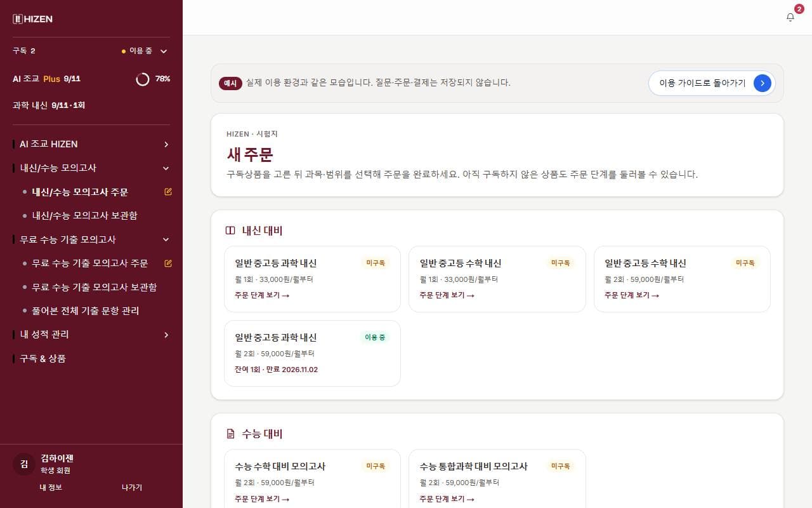The height and width of the screenshot is (508, 812).
Task: Click the 김 user avatar circle
Action: coord(24,464)
